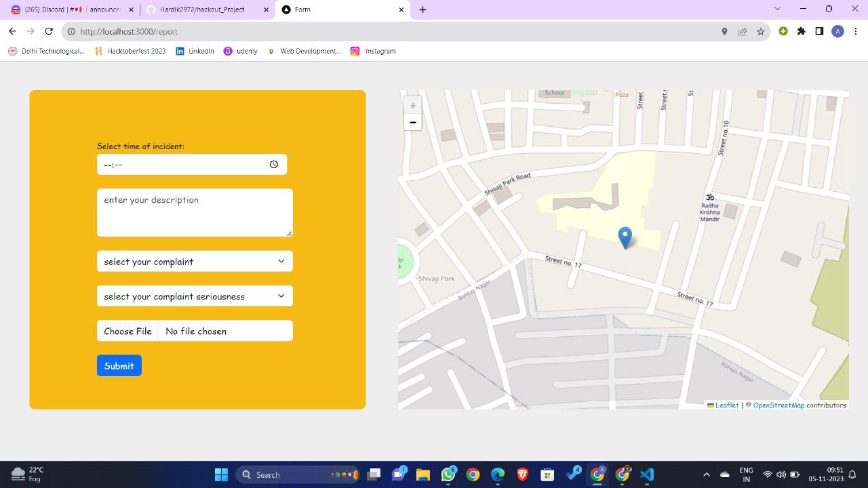868x488 pixels.
Task: Click the blue location marker on map
Action: (625, 238)
